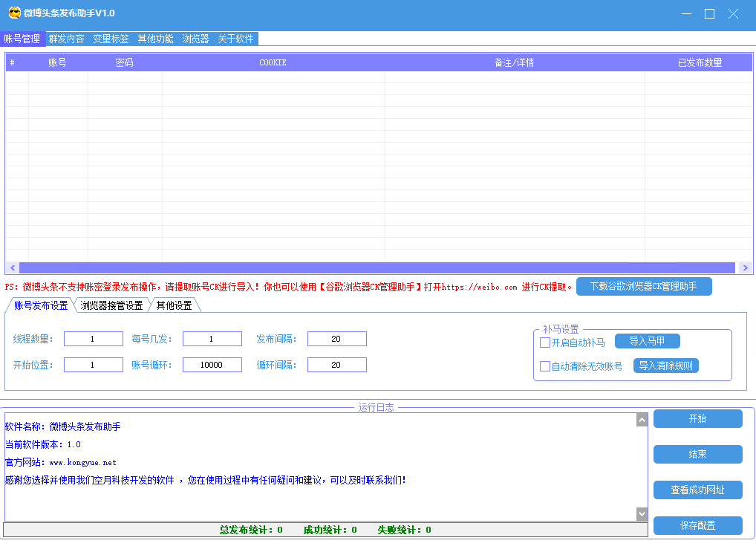
Task: Close the 微博头条发布助手 window
Action: [x=733, y=13]
